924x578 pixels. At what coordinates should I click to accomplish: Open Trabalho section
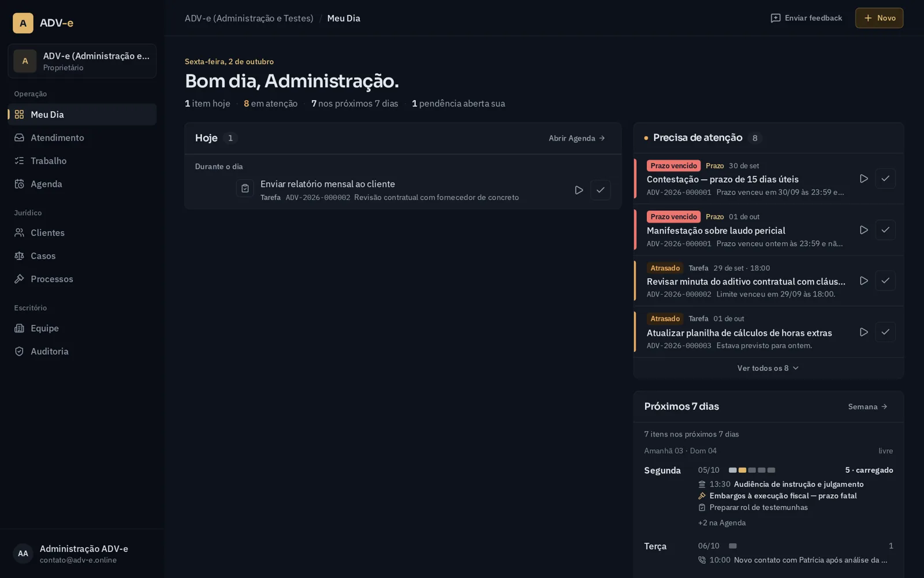(82, 161)
